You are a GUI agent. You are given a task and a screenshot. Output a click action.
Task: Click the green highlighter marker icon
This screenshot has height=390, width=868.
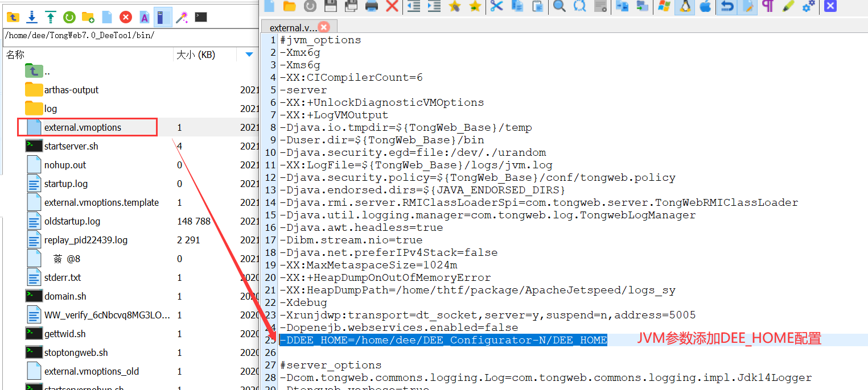[788, 6]
